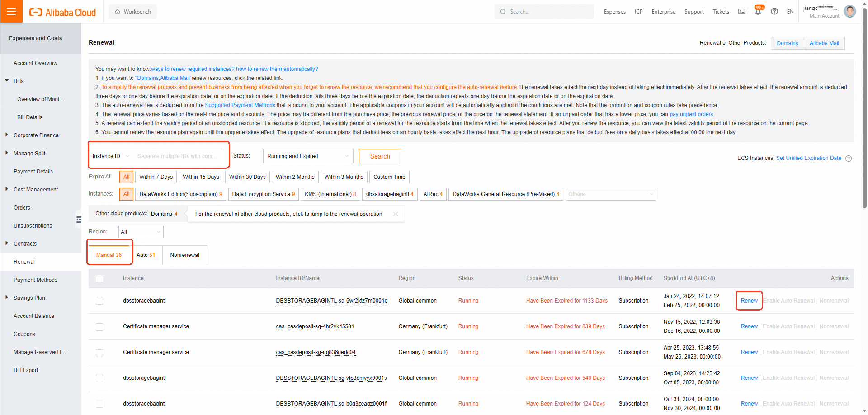Viewport: 868px width, 415px height.
Task: Open Account Overview in the sidebar
Action: tap(35, 63)
